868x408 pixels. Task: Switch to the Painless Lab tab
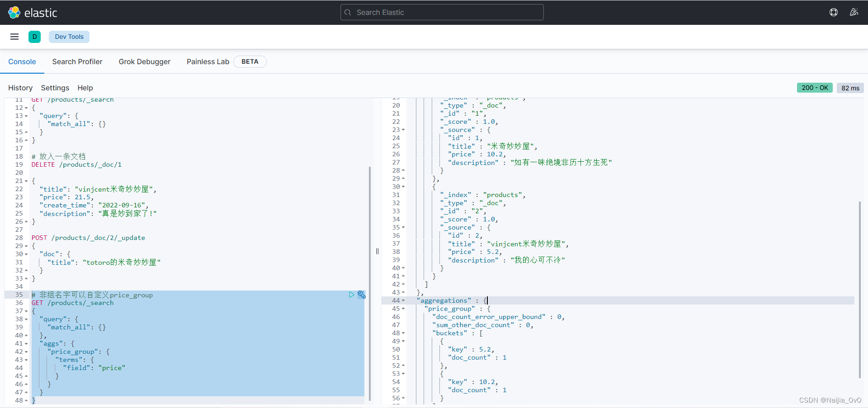[208, 61]
